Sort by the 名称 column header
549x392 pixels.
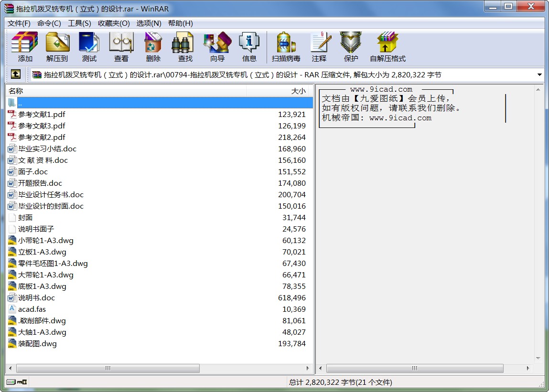(126, 91)
